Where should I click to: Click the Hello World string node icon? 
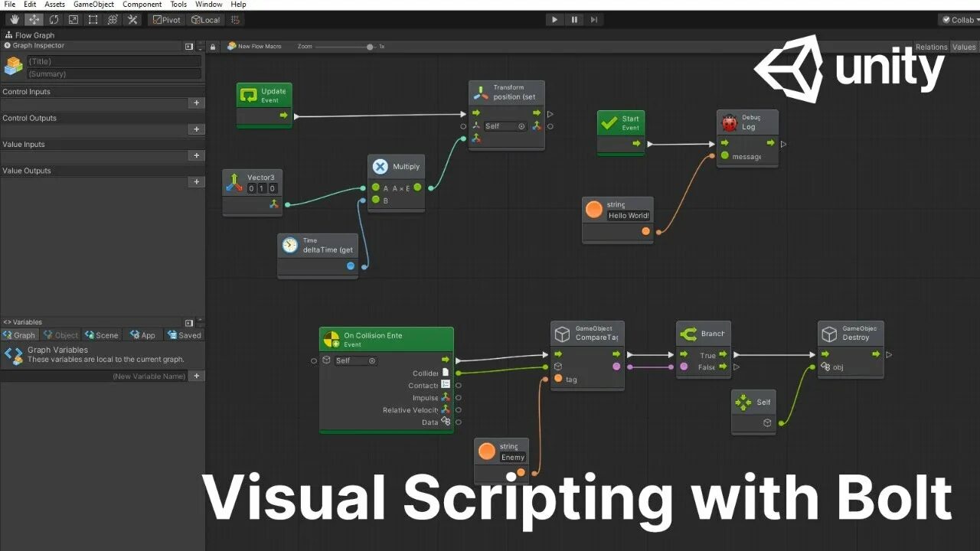point(593,210)
